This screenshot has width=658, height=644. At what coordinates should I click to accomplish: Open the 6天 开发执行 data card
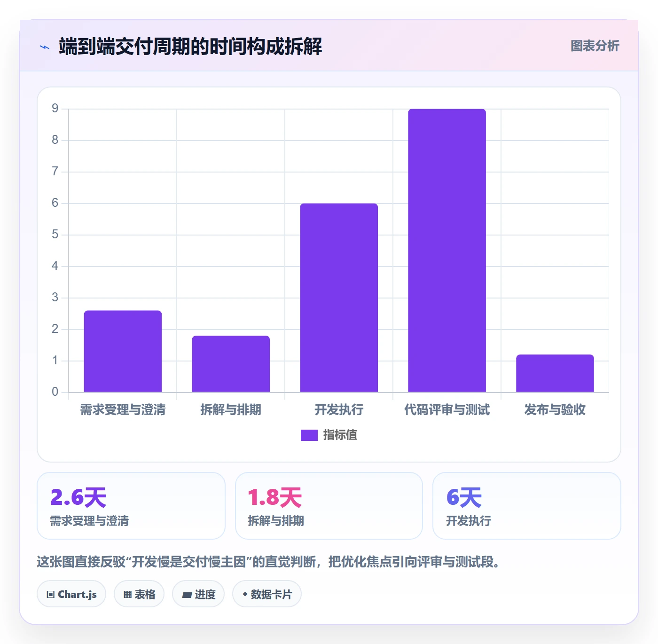click(x=527, y=506)
